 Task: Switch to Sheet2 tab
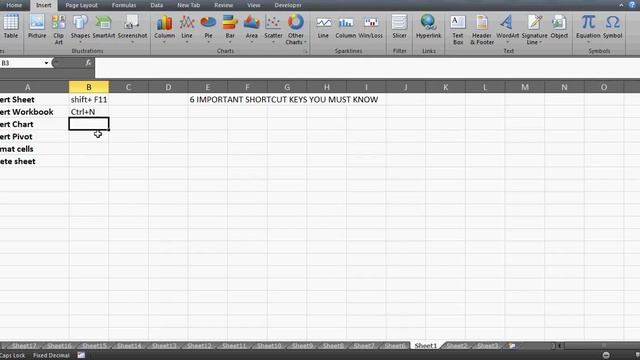456,346
